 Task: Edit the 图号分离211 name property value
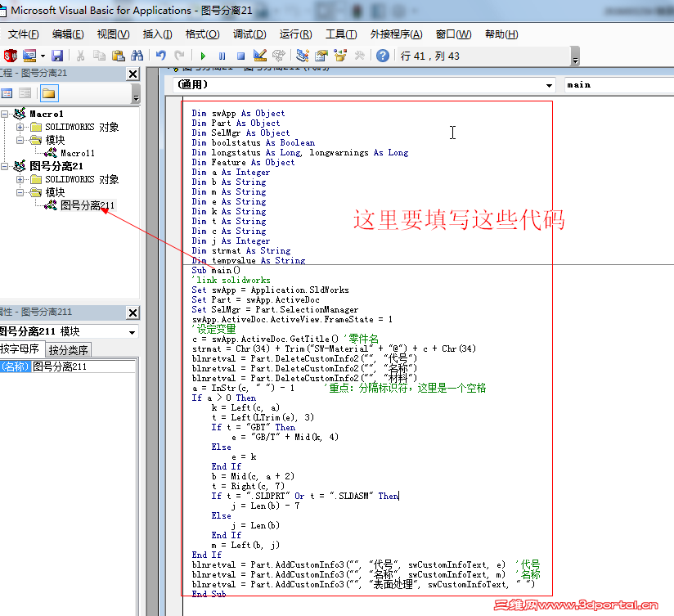pos(83,366)
